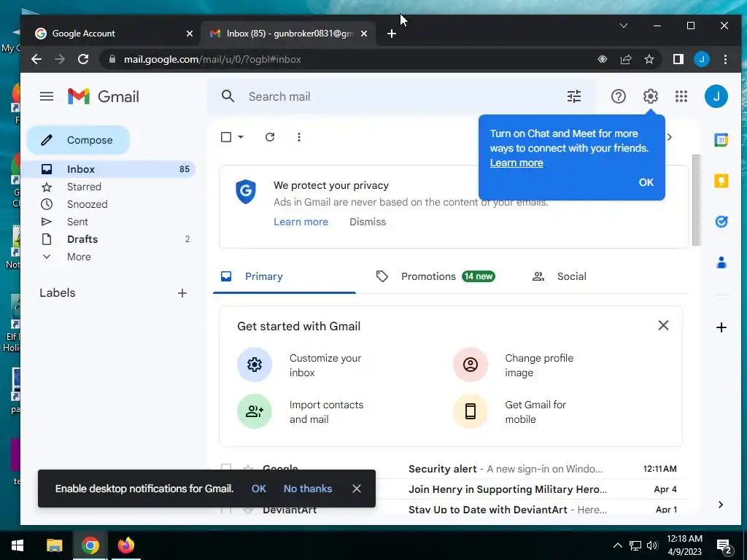Click the Chrome address bar URL

[x=212, y=59]
